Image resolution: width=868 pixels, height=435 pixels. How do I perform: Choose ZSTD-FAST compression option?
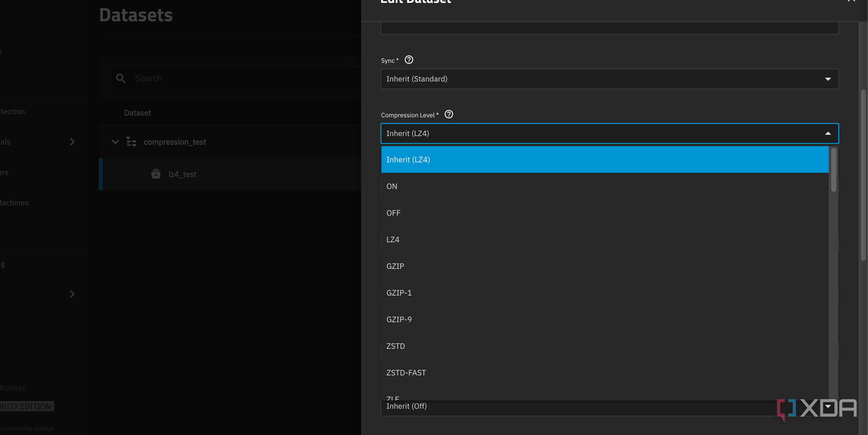(x=605, y=373)
